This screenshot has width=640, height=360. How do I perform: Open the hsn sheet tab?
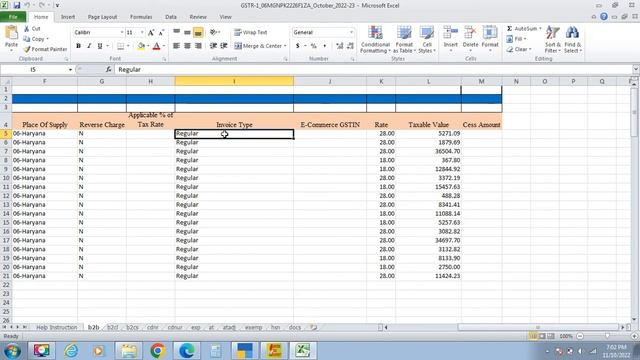click(x=276, y=327)
